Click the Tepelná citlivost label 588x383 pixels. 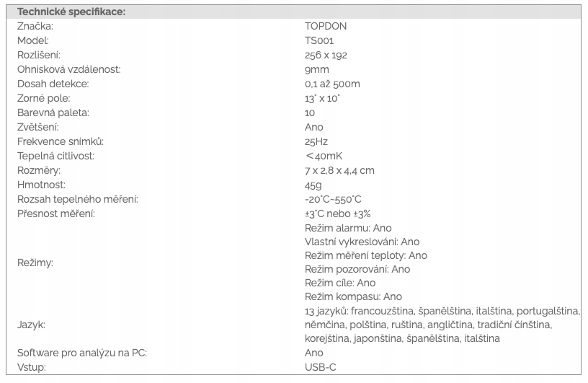(55, 156)
